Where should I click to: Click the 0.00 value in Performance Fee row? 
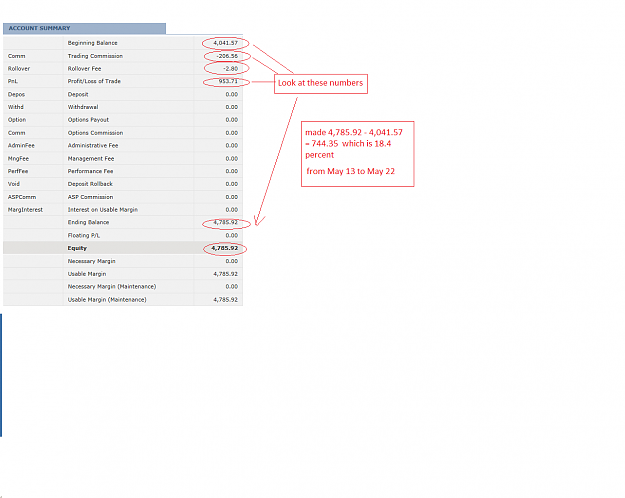[x=232, y=171]
